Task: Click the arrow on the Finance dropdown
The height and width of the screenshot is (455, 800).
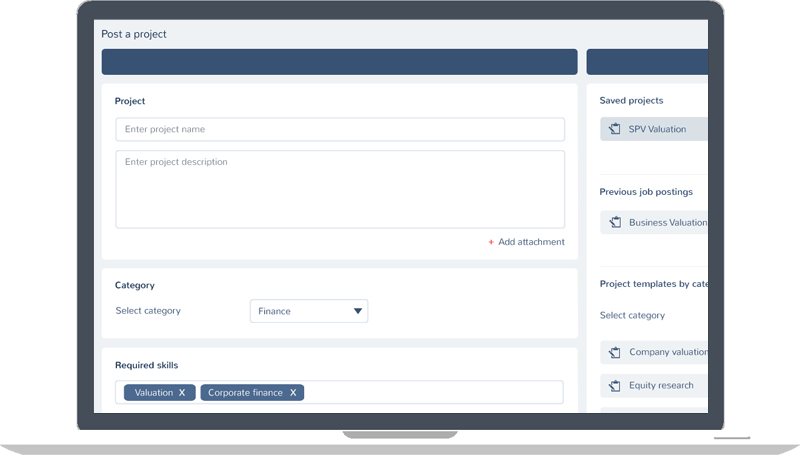Action: pyautogui.click(x=358, y=311)
